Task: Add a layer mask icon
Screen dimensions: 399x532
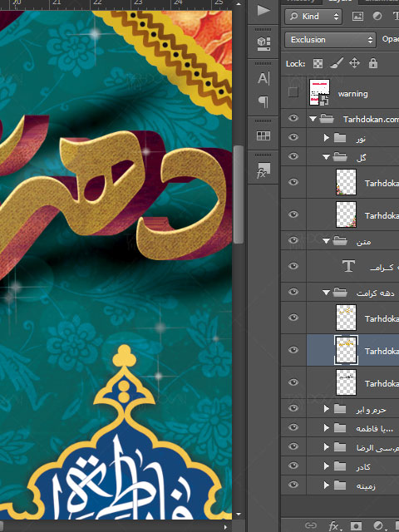Action: coord(356,525)
